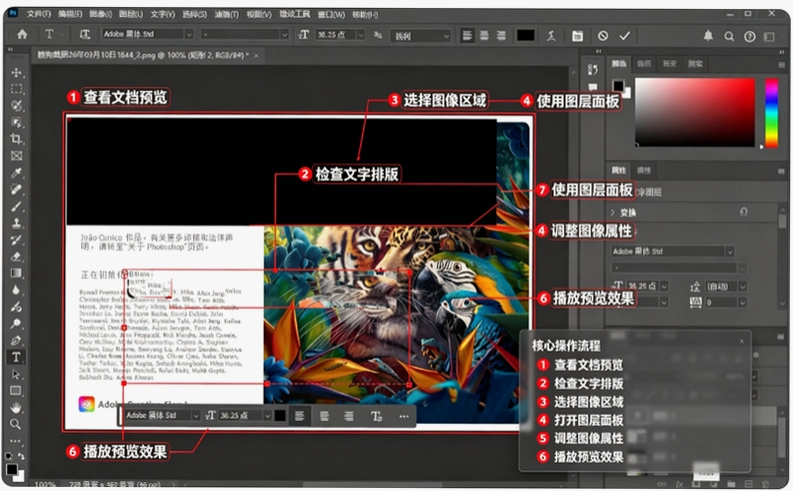Open the collapsed History panel icon
Viewport: 793px width, 491px height.
point(593,69)
